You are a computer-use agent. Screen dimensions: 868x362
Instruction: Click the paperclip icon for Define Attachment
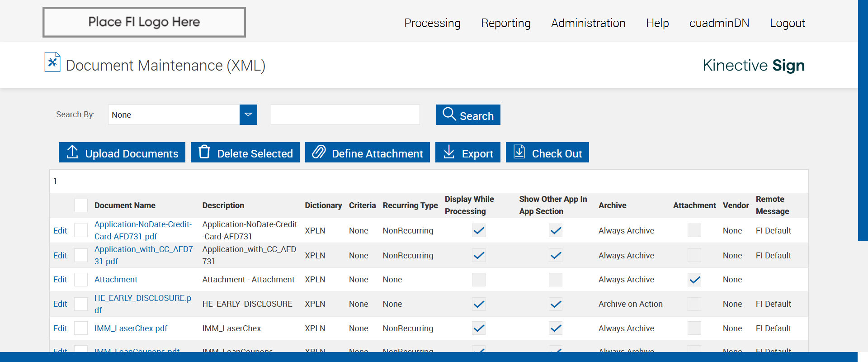coord(319,152)
